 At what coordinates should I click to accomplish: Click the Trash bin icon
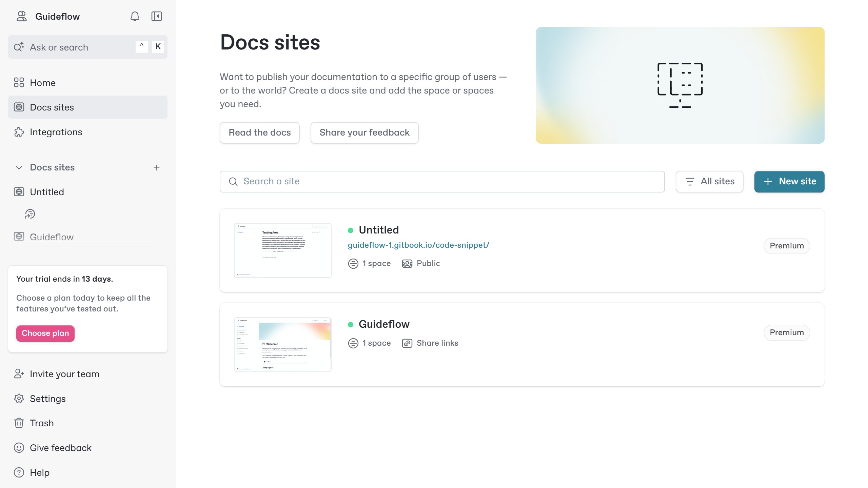[x=19, y=423]
